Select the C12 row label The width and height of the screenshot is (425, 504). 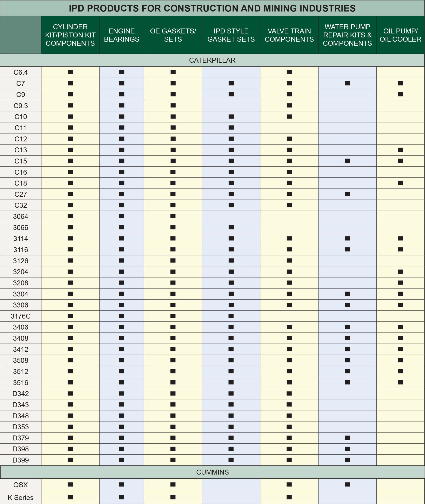point(21,139)
